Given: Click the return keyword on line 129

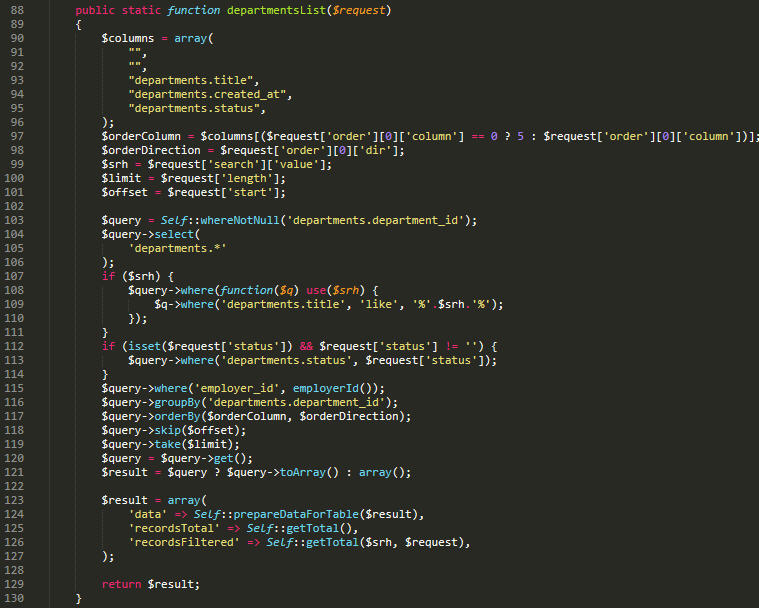Looking at the screenshot, I should pyautogui.click(x=121, y=585).
